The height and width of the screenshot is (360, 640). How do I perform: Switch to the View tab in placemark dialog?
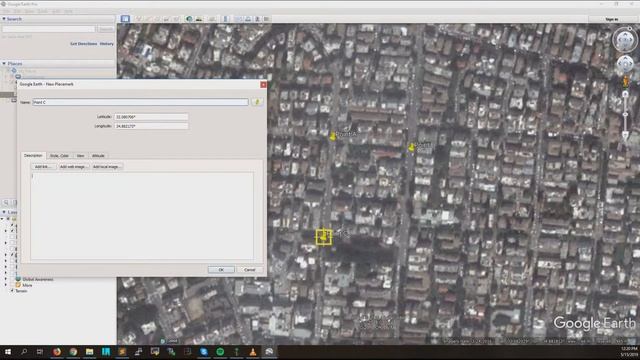click(80, 156)
